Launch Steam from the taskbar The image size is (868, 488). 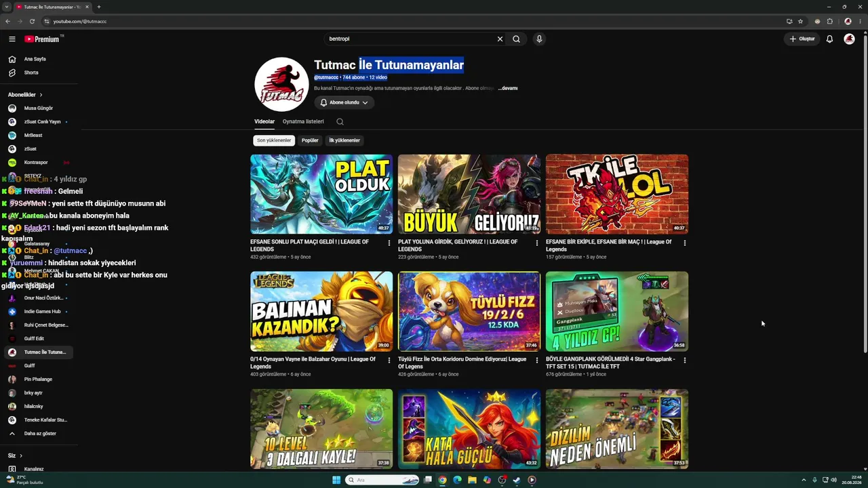tap(517, 480)
